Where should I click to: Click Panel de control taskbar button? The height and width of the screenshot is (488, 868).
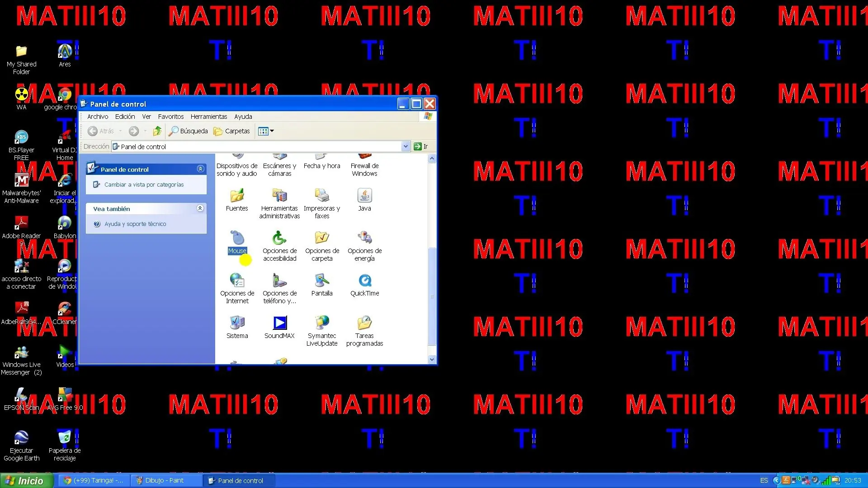coord(239,480)
